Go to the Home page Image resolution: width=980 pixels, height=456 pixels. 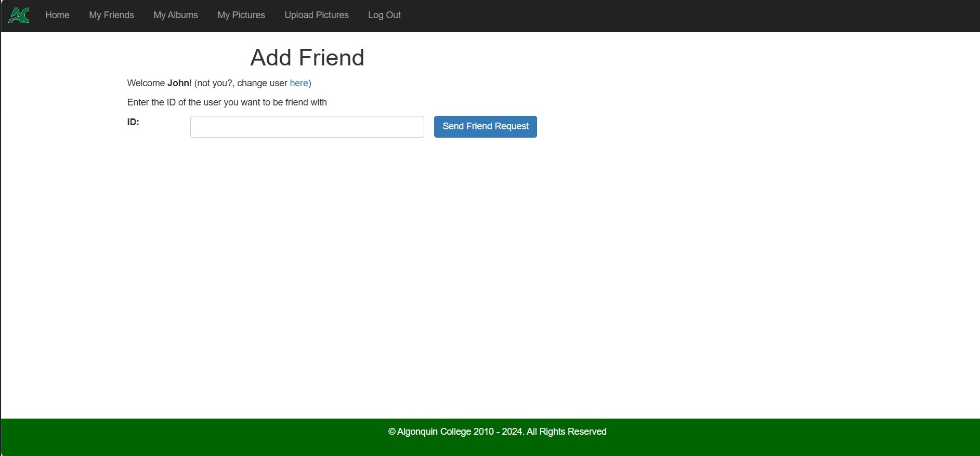pyautogui.click(x=57, y=16)
